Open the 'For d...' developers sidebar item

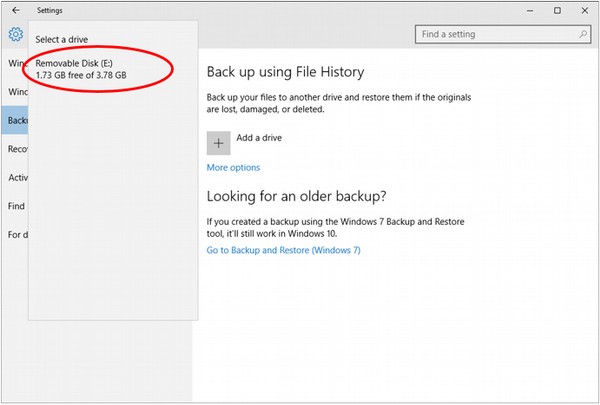point(16,235)
